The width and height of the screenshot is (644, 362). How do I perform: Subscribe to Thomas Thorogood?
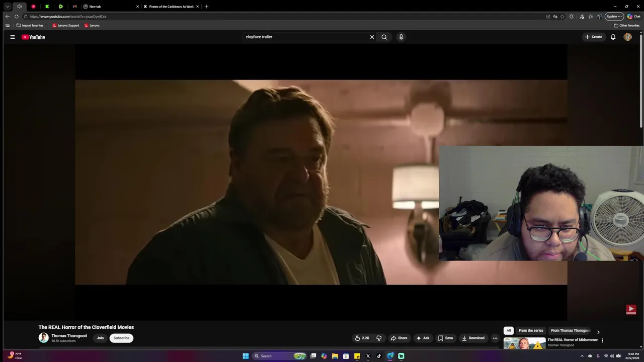(121, 338)
